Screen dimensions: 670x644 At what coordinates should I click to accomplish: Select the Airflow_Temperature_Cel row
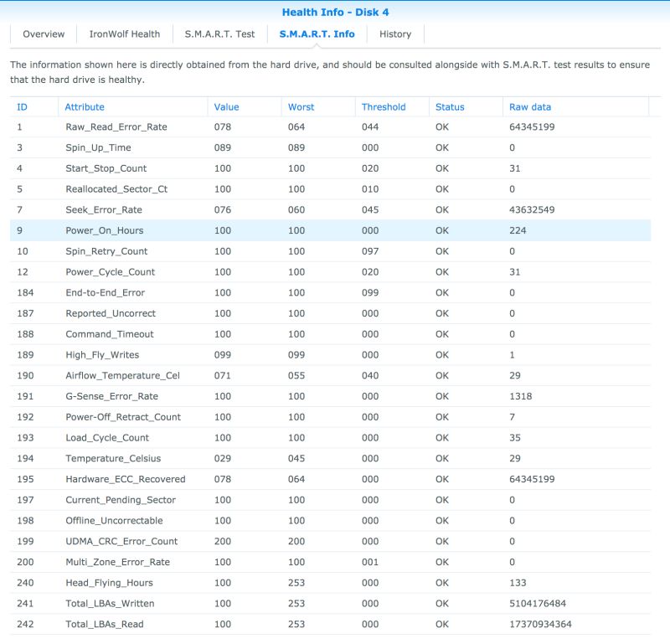(x=330, y=376)
